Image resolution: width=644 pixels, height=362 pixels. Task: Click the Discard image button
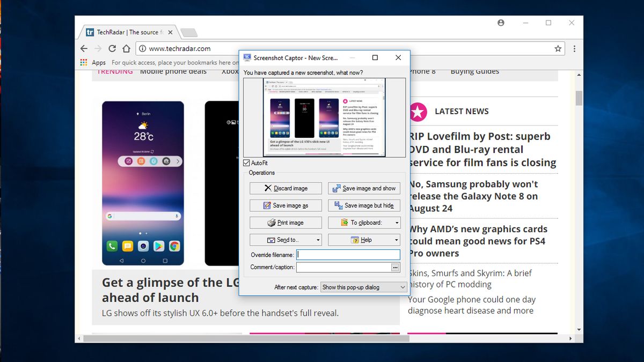[x=286, y=188]
